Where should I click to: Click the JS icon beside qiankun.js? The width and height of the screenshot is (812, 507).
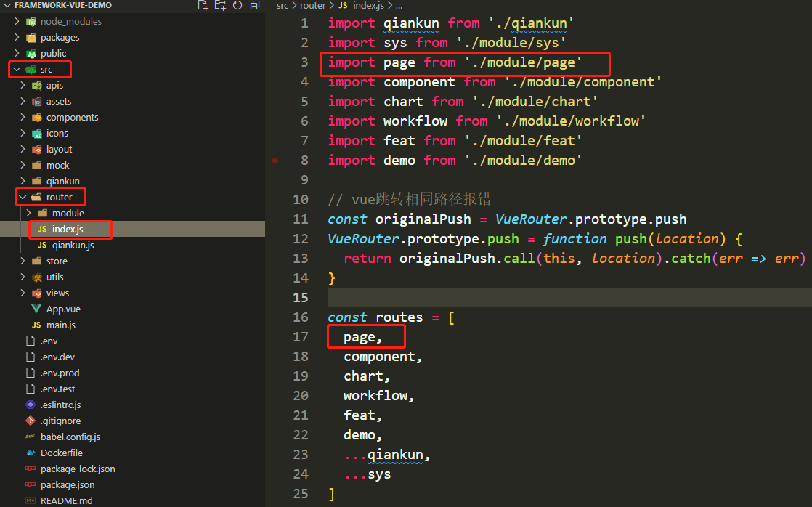[42, 246]
